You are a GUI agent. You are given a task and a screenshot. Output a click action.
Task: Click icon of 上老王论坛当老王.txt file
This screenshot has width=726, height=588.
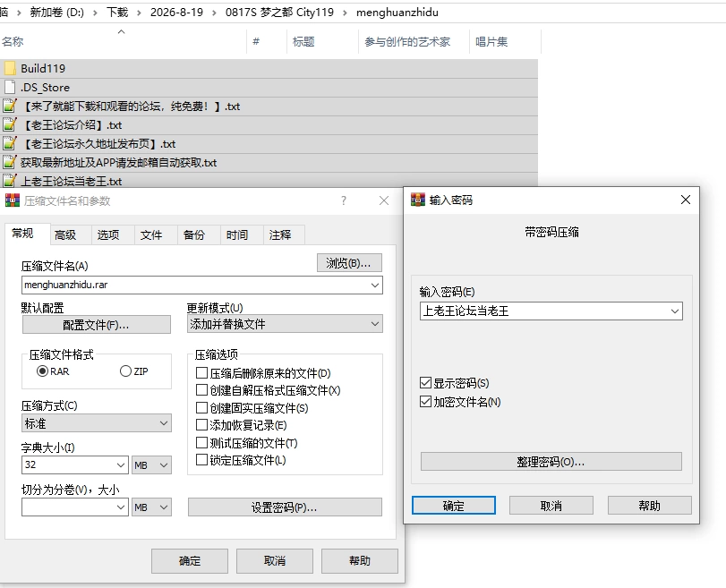pyautogui.click(x=10, y=181)
